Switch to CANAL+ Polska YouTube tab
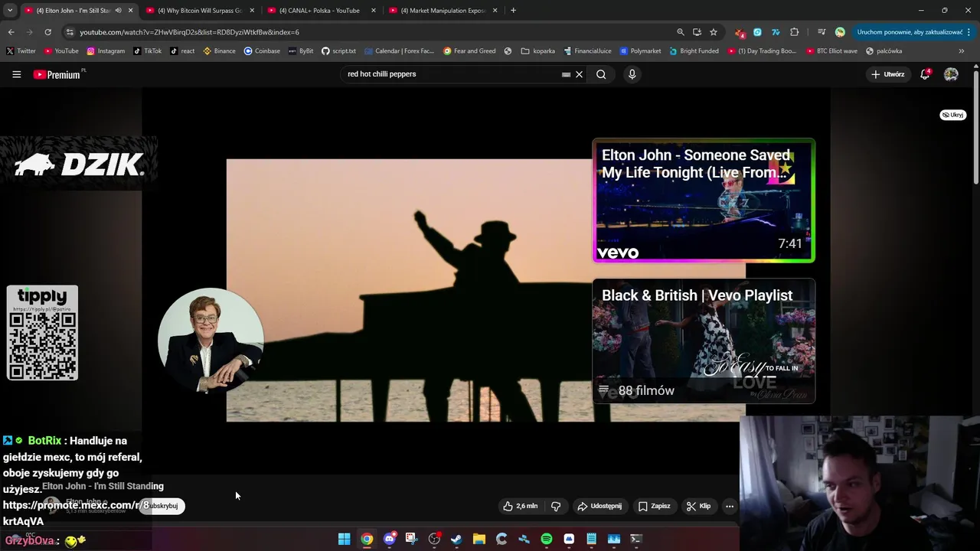 pyautogui.click(x=319, y=10)
